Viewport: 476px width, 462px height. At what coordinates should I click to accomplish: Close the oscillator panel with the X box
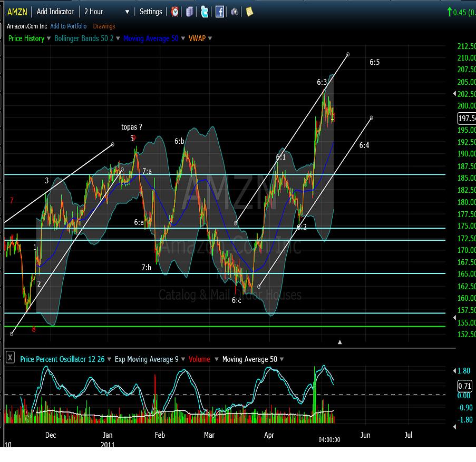(10, 357)
